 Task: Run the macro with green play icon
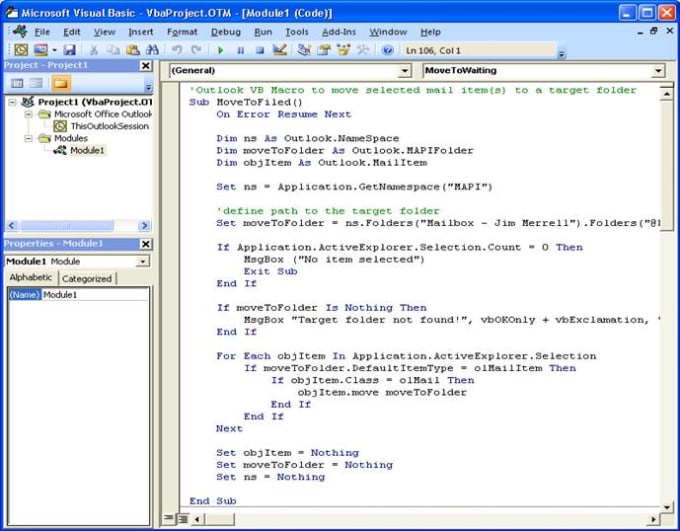[x=220, y=50]
